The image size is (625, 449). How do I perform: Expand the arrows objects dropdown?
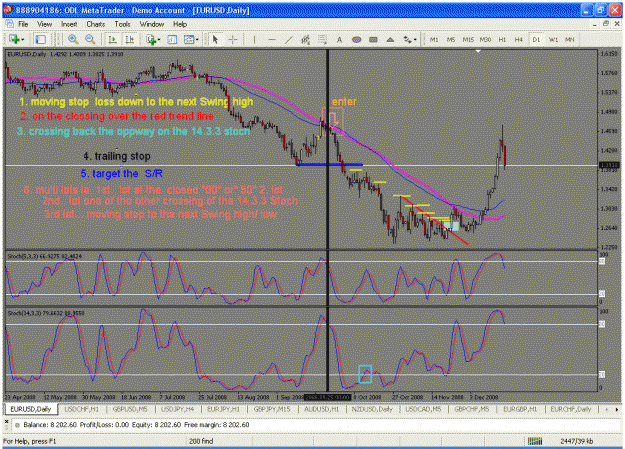tap(415, 39)
